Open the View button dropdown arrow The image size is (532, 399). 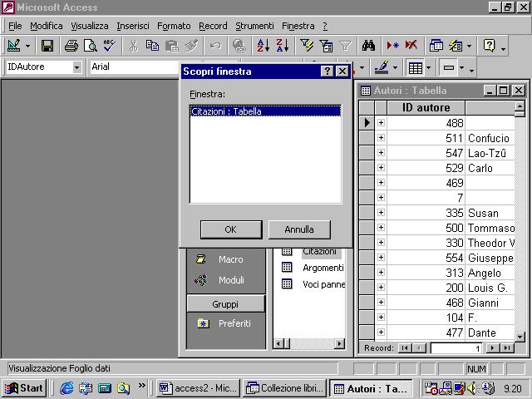pos(27,47)
